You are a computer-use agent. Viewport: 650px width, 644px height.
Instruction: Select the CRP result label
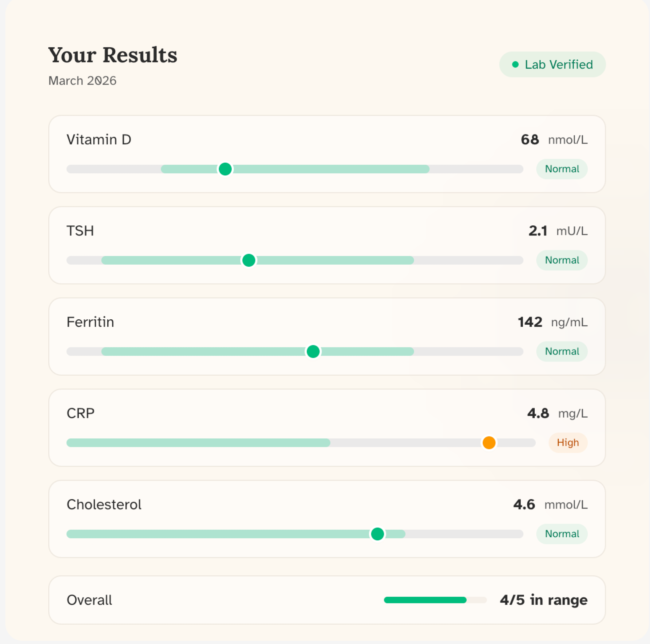point(80,413)
